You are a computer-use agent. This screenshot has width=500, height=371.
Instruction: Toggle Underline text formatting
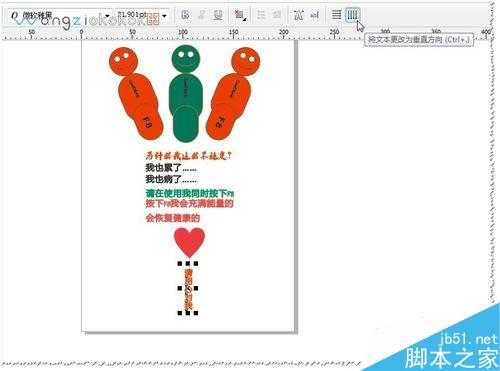tap(218, 15)
